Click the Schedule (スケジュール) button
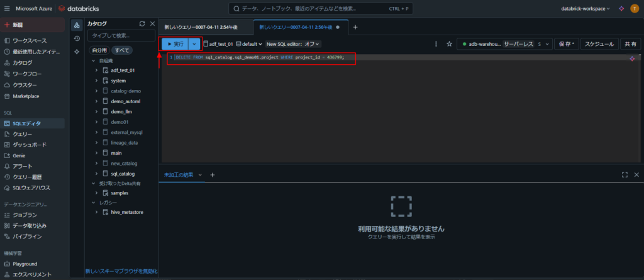This screenshot has height=280, width=644. 599,44
